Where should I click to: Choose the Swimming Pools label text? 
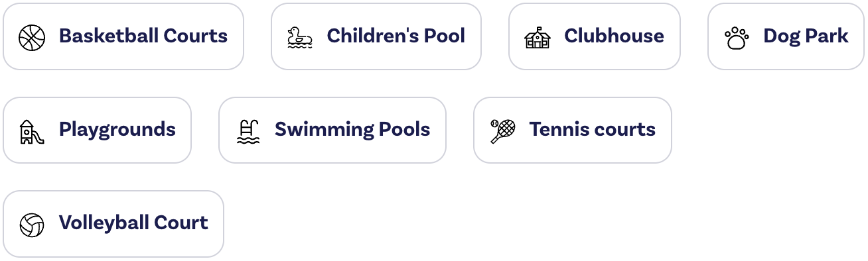tap(352, 130)
